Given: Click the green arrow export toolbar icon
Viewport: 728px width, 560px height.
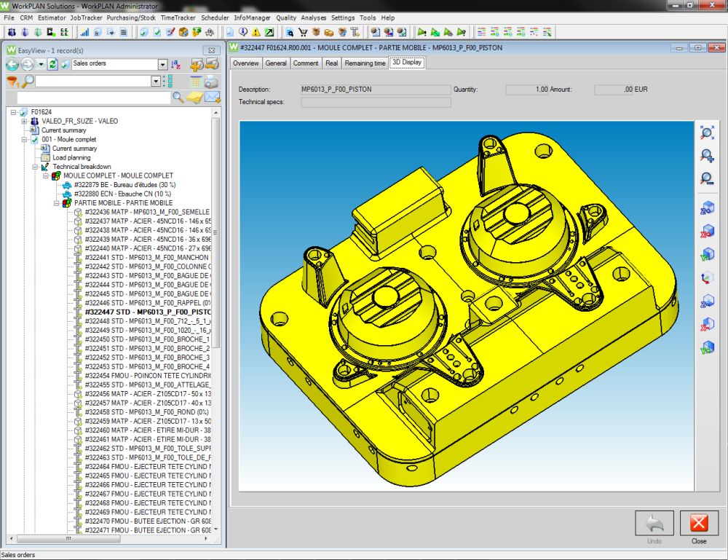Looking at the screenshot, I should [x=269, y=32].
